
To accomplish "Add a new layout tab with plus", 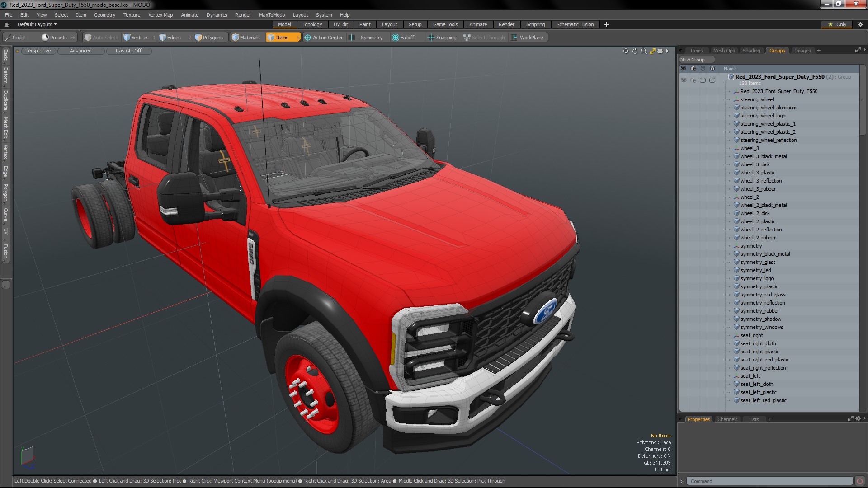I will click(606, 24).
